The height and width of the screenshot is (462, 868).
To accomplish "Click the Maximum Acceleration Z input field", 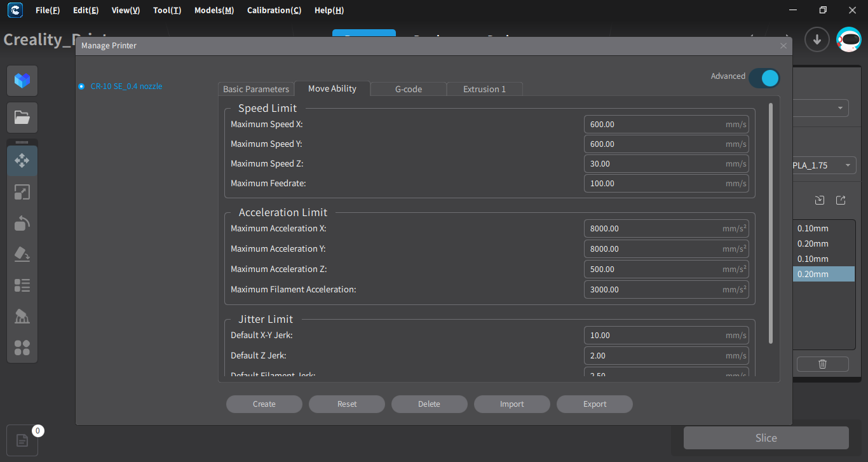I will click(x=667, y=269).
